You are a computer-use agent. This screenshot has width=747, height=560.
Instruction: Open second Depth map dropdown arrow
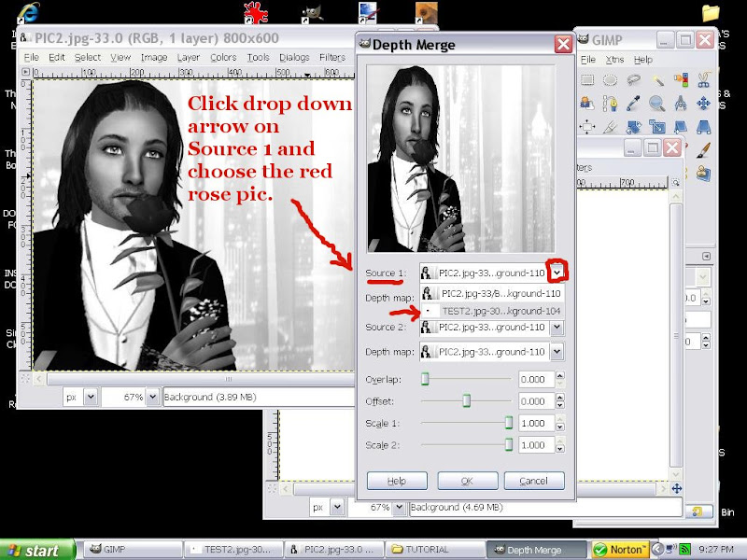pyautogui.click(x=557, y=352)
